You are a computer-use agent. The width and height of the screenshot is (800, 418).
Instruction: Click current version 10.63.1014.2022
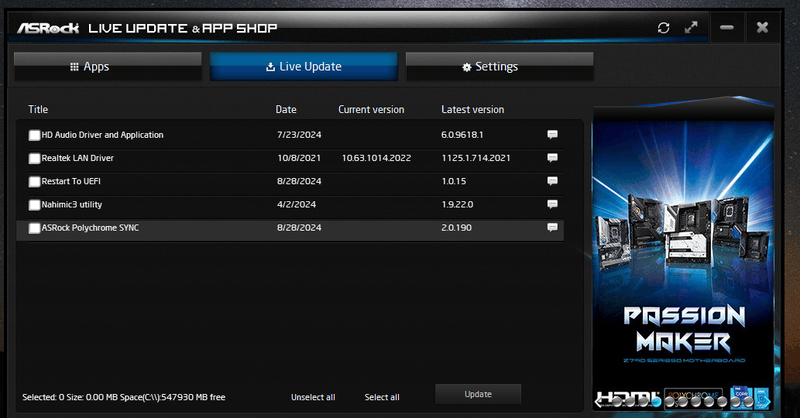[377, 158]
